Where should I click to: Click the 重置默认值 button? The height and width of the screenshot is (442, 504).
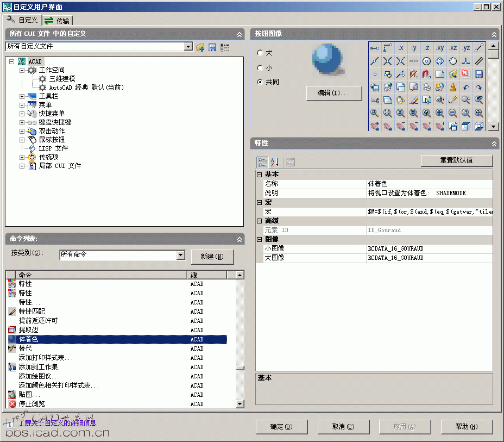457,161
